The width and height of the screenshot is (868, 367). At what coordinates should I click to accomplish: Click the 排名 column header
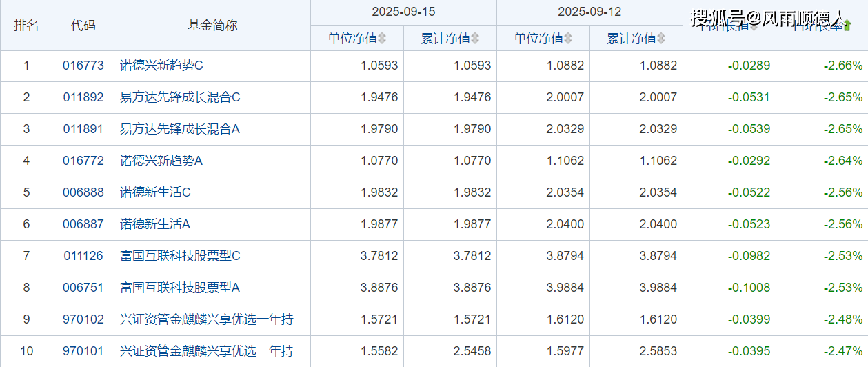pyautogui.click(x=26, y=26)
